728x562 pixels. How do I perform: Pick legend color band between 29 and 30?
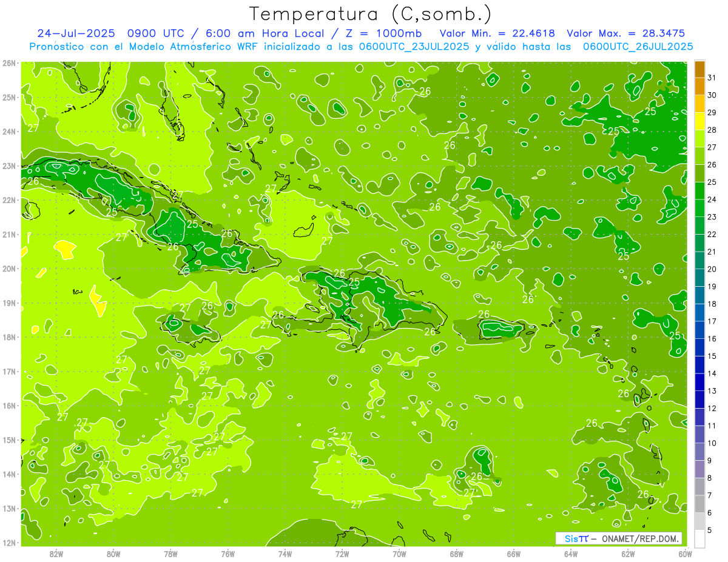(x=699, y=104)
